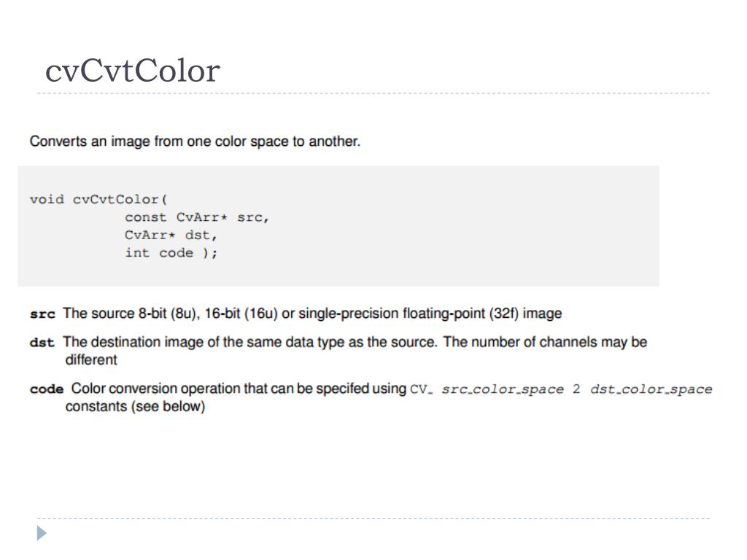Click the 'src_color_space' italic code text

point(503,389)
